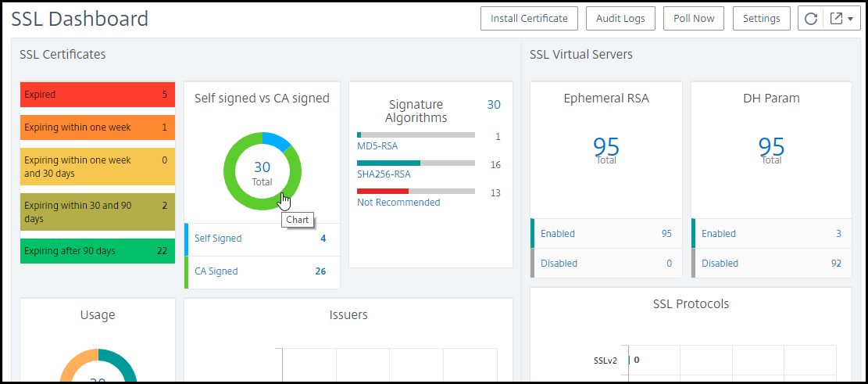Click the SSL Dashboard page title
The height and width of the screenshot is (384, 868).
tap(80, 19)
